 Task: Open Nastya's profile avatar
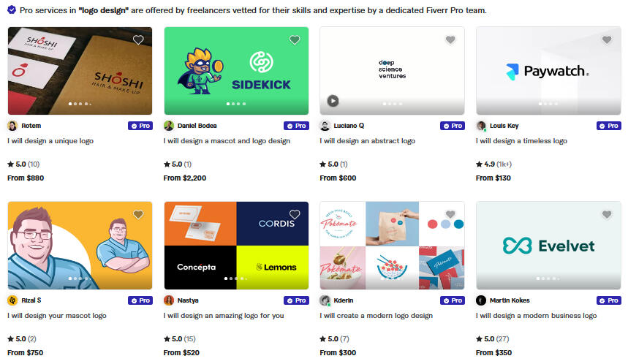(169, 300)
